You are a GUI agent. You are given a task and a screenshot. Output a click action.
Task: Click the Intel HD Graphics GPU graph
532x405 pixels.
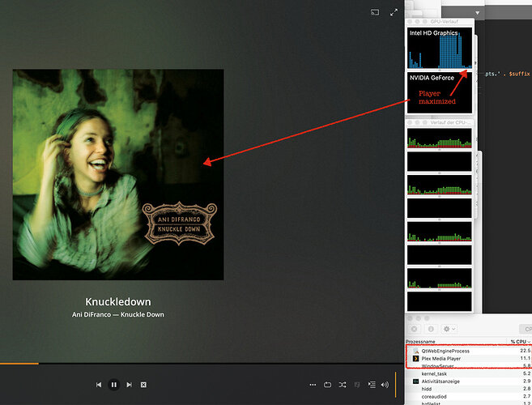(440, 48)
